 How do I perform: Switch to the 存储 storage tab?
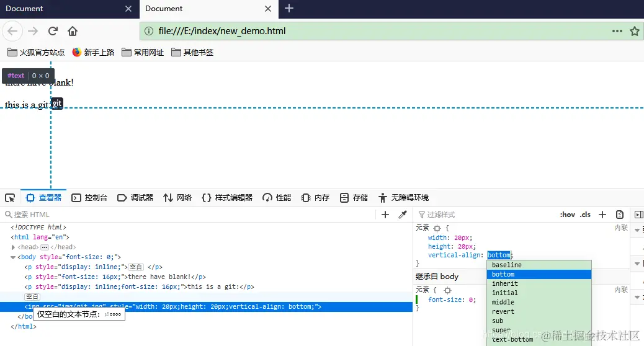coord(354,198)
